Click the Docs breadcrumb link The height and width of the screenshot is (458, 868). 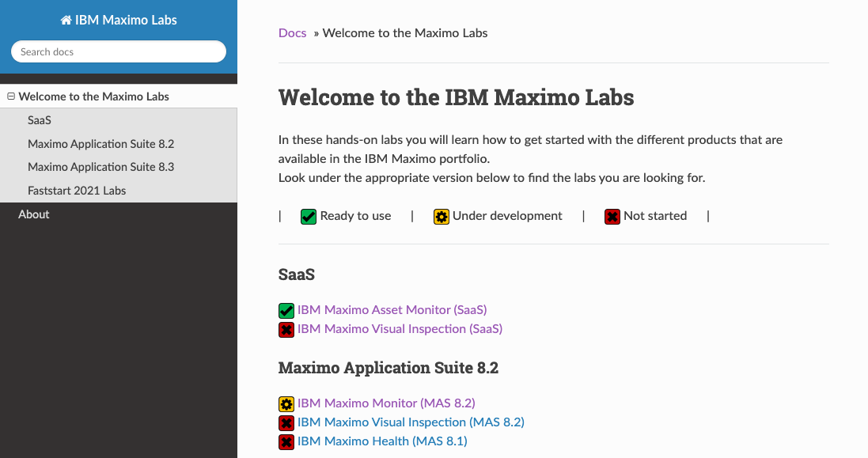[292, 33]
